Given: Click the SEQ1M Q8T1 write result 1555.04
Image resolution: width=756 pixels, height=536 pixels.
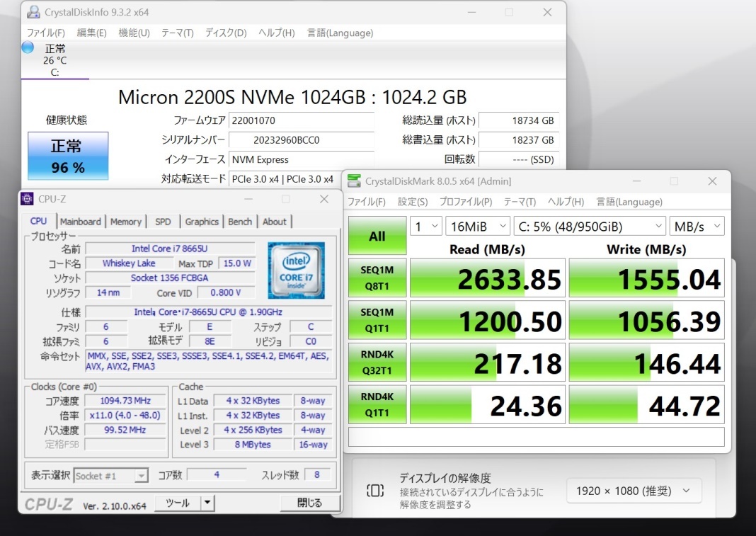Looking at the screenshot, I should [646, 278].
